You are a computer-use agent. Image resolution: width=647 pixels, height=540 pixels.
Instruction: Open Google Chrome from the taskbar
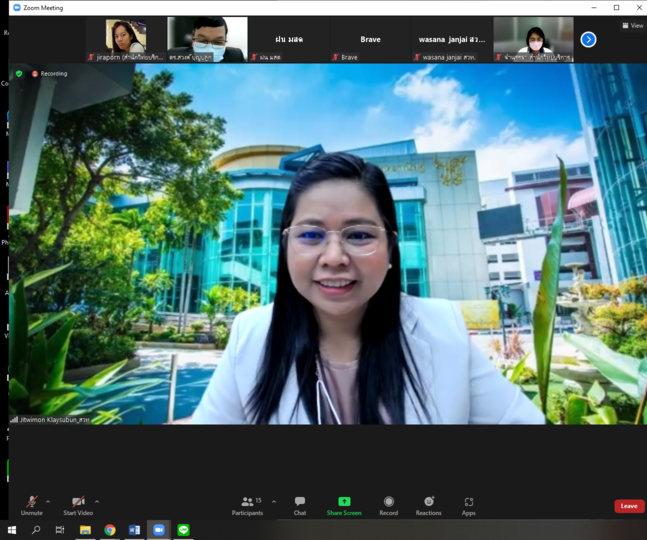point(110,530)
